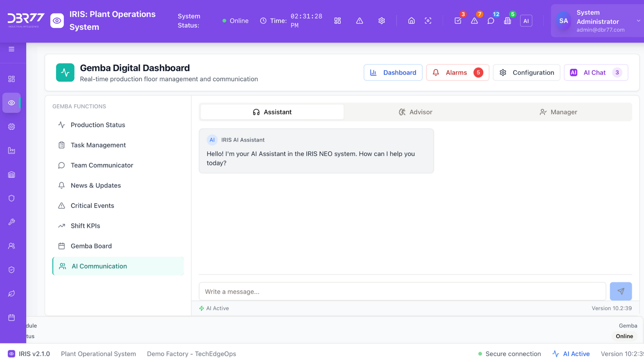The image size is (644, 362).
Task: Open messages icon with badge 12
Action: point(491,21)
